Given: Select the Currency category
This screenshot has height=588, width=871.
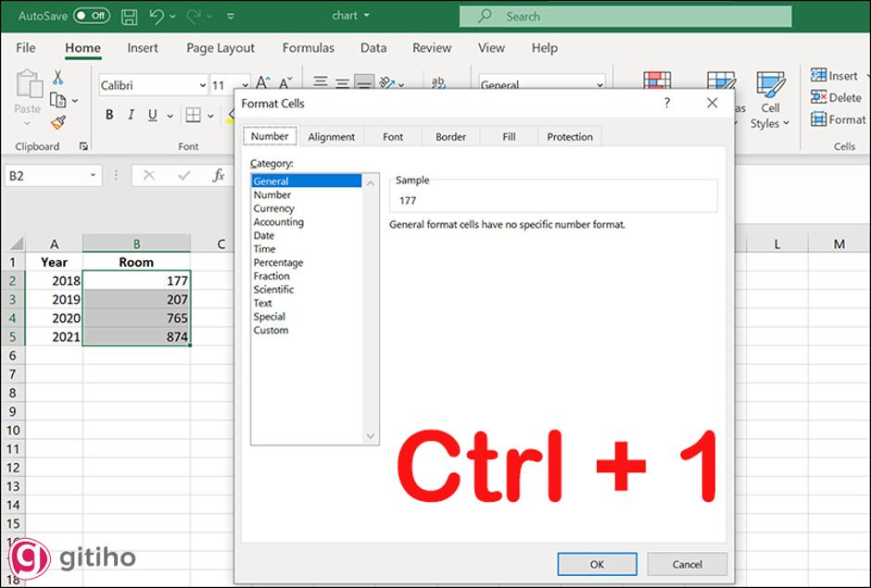Looking at the screenshot, I should coord(274,208).
